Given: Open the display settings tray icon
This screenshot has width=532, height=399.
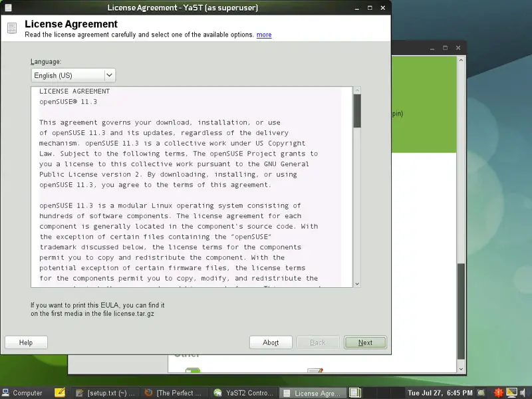Looking at the screenshot, I should pos(511,392).
